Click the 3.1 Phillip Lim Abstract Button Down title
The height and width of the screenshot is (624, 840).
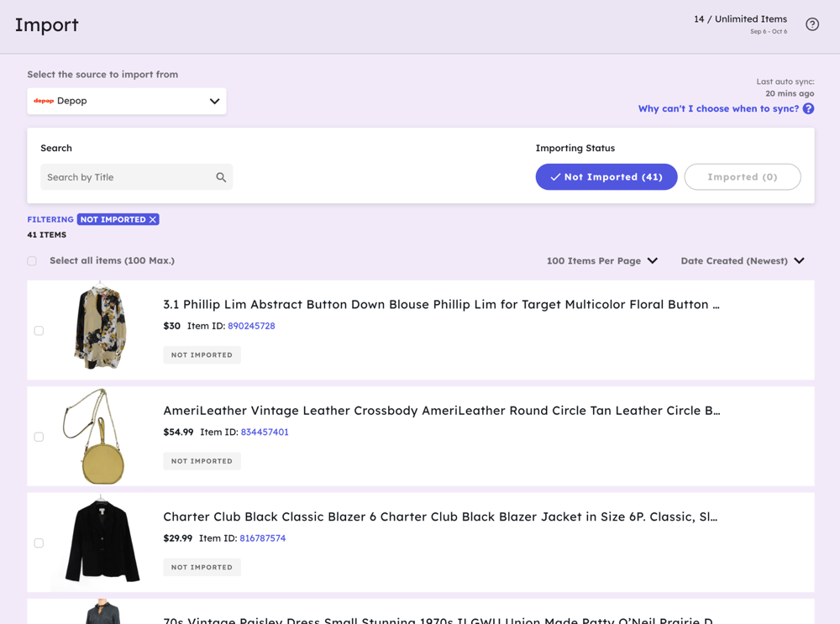click(442, 304)
